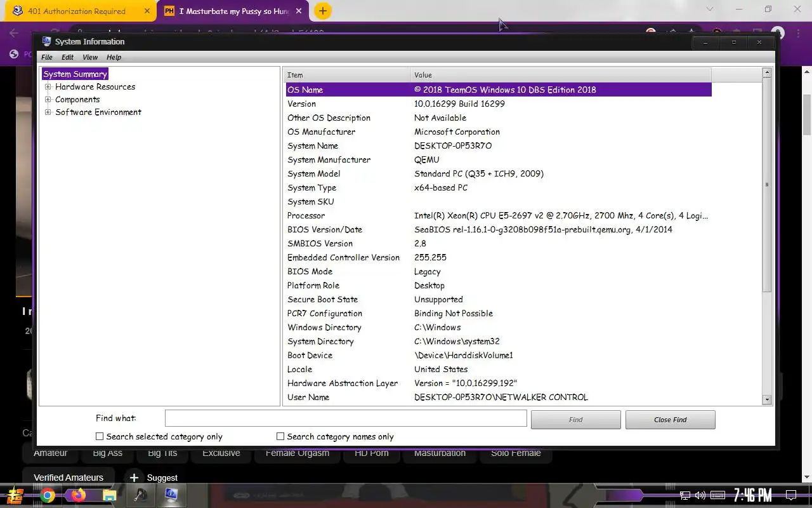
Task: Click the Find what input field
Action: pyautogui.click(x=346, y=418)
